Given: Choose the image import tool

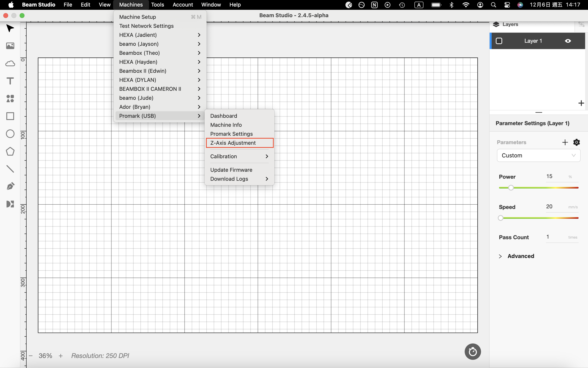Looking at the screenshot, I should pyautogui.click(x=10, y=46).
